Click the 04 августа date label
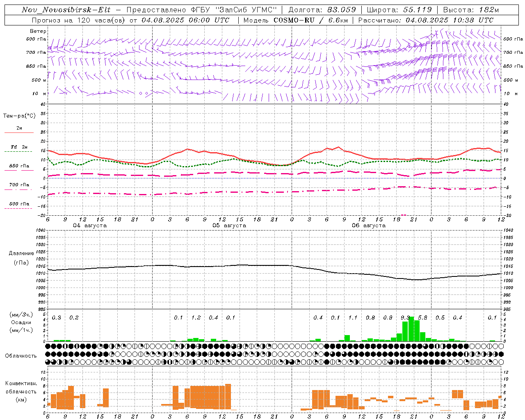Image resolution: width=525 pixels, height=420 pixels. pos(90,226)
